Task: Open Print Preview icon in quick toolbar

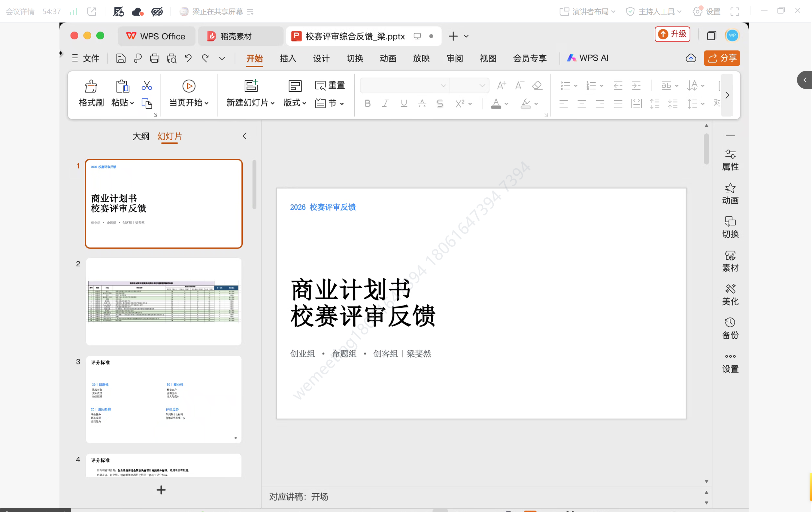Action: point(172,58)
